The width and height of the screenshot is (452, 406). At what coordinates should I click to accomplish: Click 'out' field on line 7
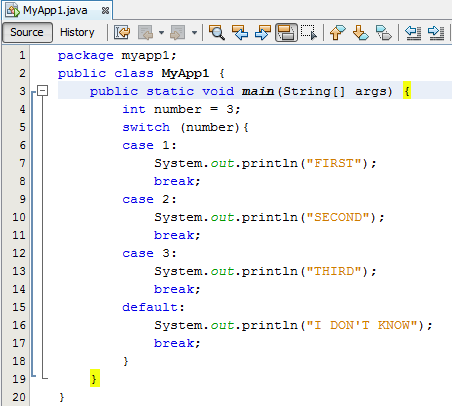222,163
